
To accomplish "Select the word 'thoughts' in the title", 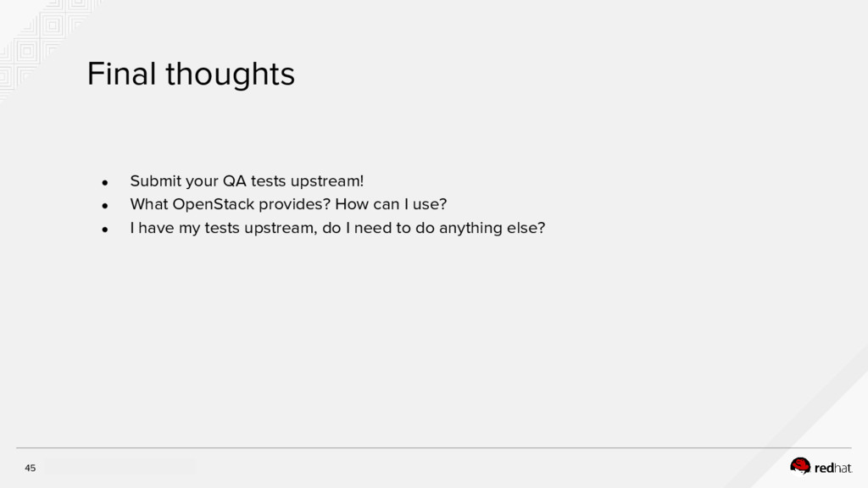I will (231, 75).
